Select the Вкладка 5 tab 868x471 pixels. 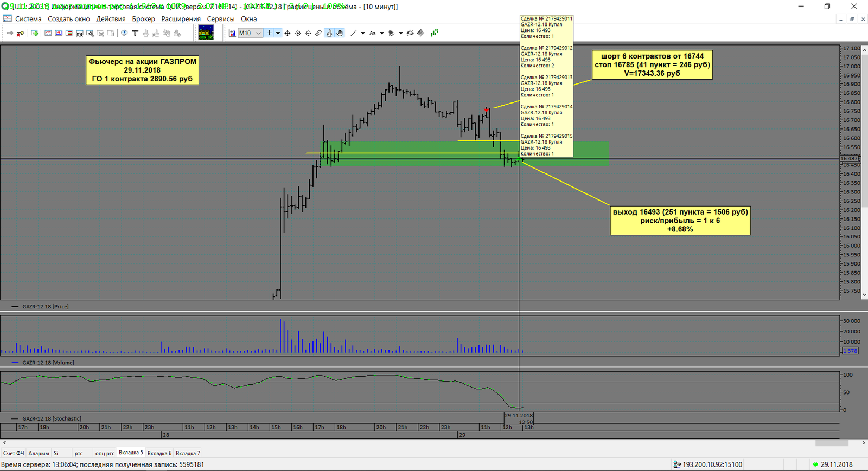click(131, 453)
